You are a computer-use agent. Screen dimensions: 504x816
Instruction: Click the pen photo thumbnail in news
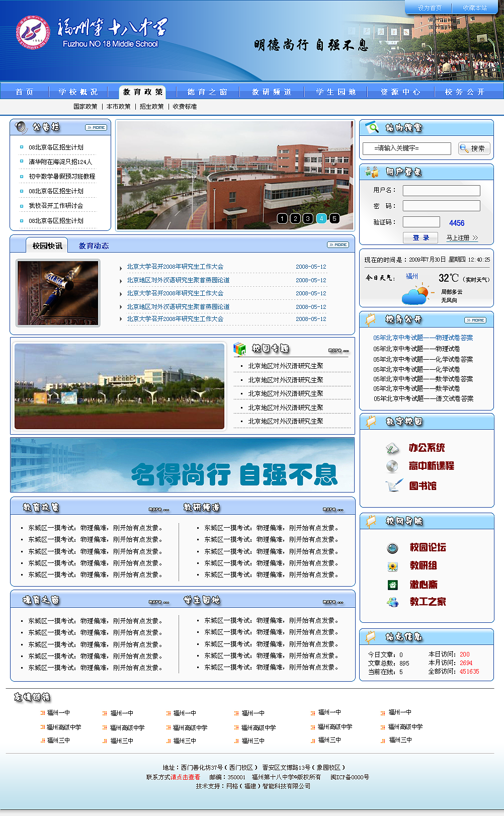tap(58, 293)
